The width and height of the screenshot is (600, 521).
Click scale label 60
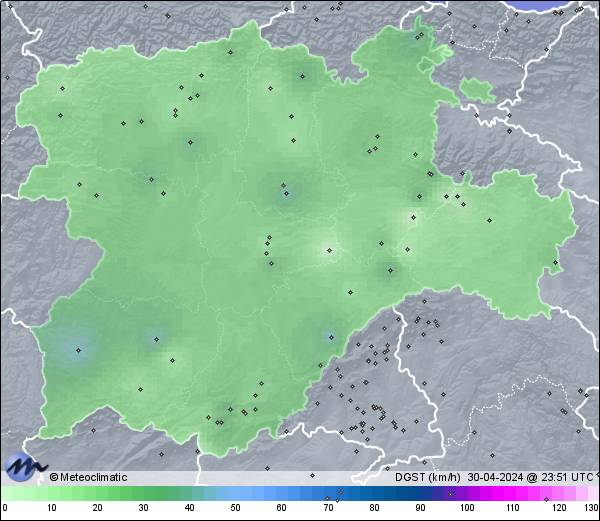[x=282, y=508]
